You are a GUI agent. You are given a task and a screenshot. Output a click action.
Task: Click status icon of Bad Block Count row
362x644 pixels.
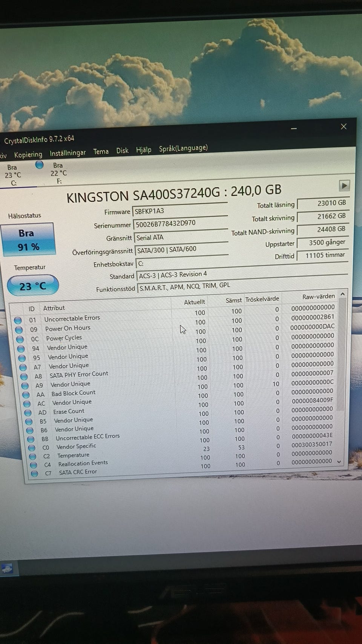[26, 395]
